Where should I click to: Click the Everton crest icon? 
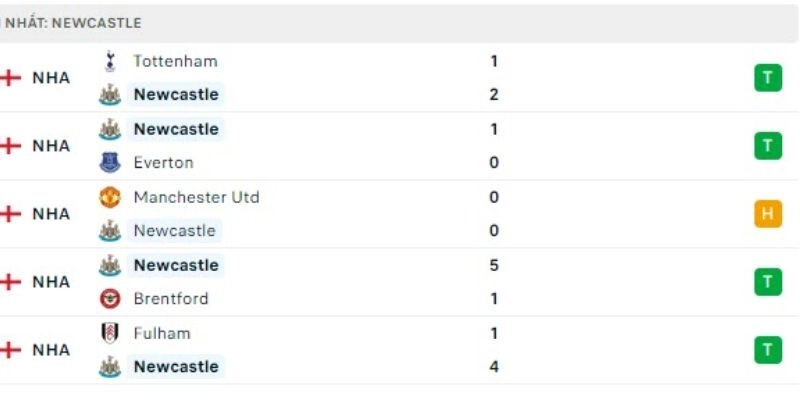[x=110, y=163]
